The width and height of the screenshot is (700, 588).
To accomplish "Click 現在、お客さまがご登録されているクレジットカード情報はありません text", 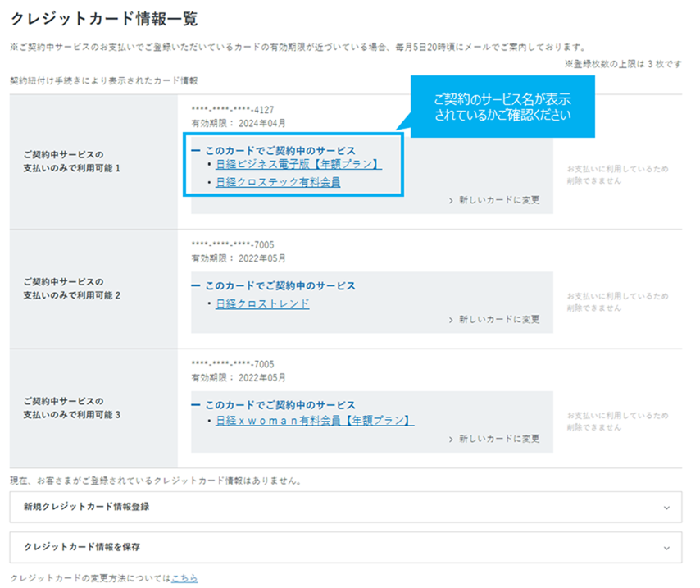I will tap(157, 481).
